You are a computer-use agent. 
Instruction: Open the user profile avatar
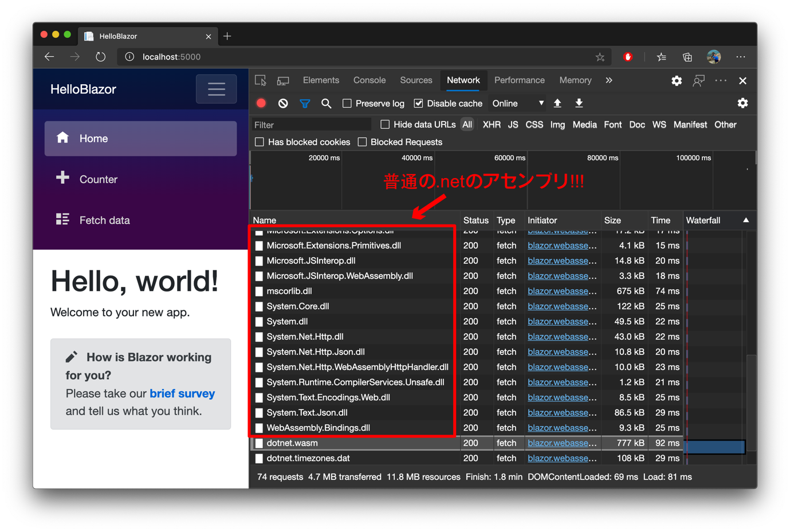714,57
